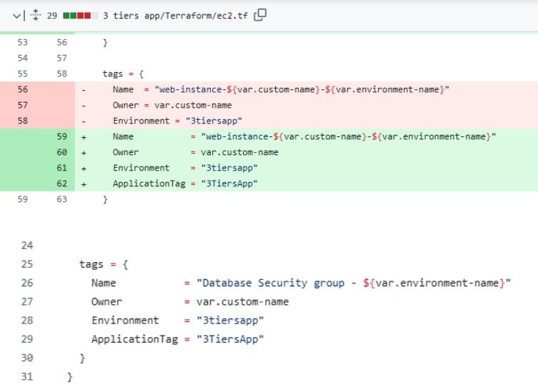Select added line number 61
The width and height of the screenshot is (538, 392).
click(61, 168)
